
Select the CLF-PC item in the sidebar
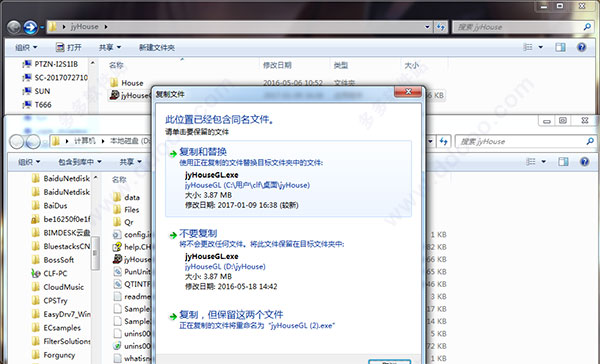pyautogui.click(x=49, y=273)
